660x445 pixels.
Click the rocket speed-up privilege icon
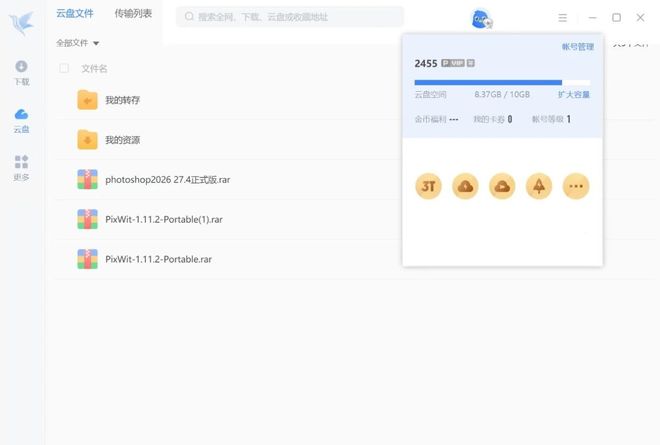539,186
